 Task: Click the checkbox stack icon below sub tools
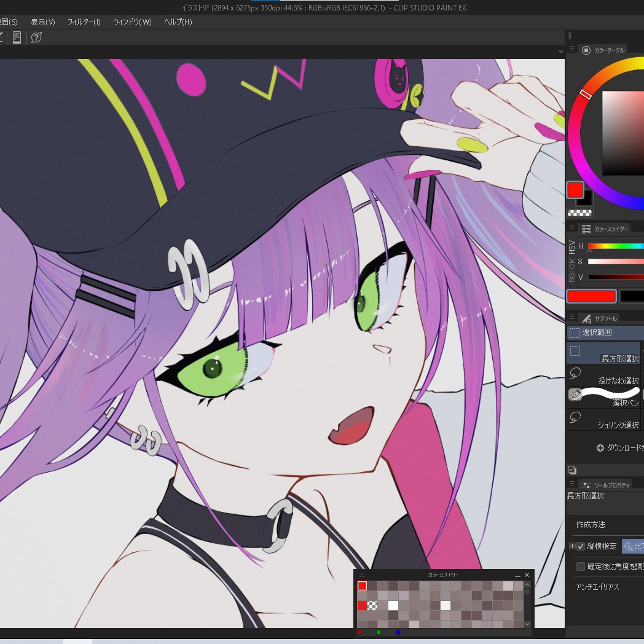(572, 470)
